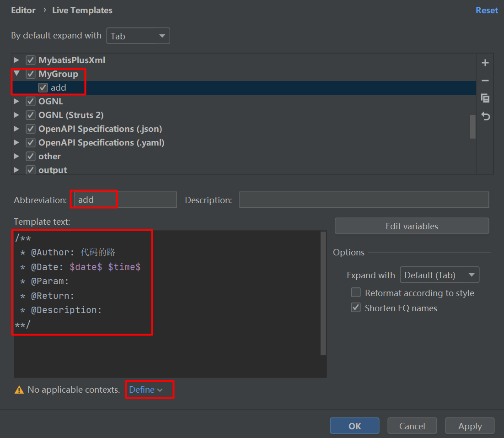Expand OpenAPI Specifications (.json) group
504x438 pixels.
[16, 129]
